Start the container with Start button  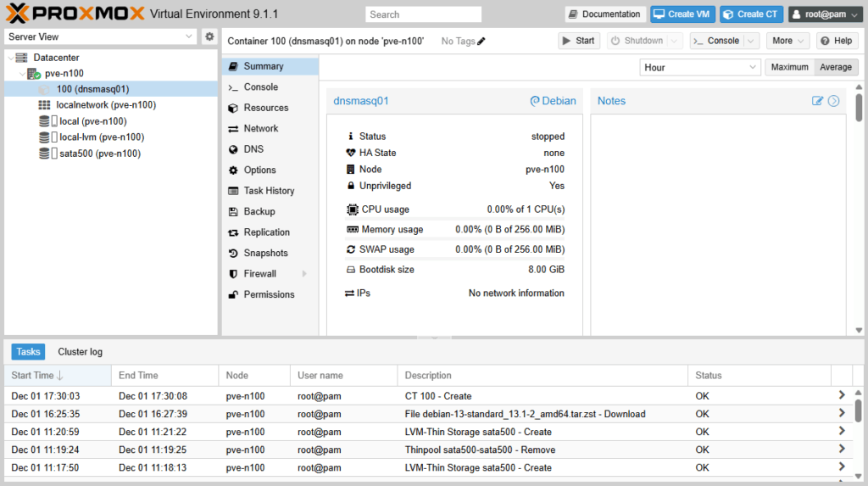579,41
